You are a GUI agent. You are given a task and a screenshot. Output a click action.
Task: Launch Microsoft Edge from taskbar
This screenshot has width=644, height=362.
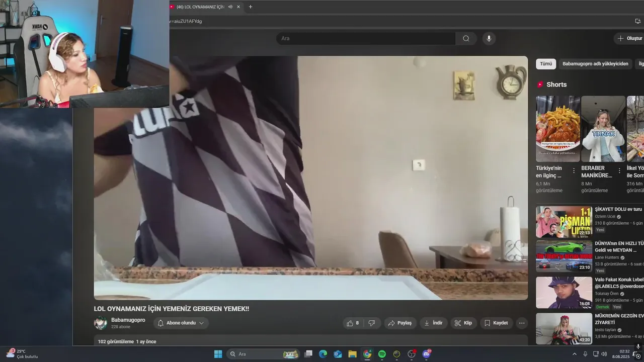point(323,354)
